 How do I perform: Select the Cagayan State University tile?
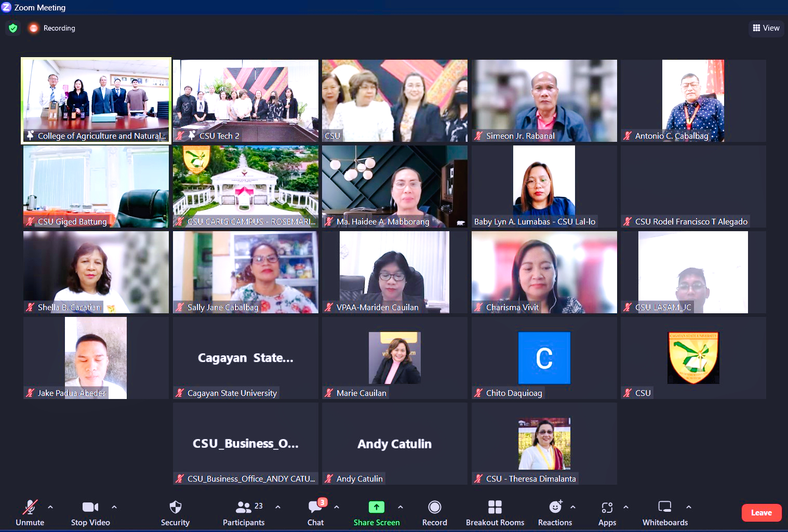coord(246,358)
